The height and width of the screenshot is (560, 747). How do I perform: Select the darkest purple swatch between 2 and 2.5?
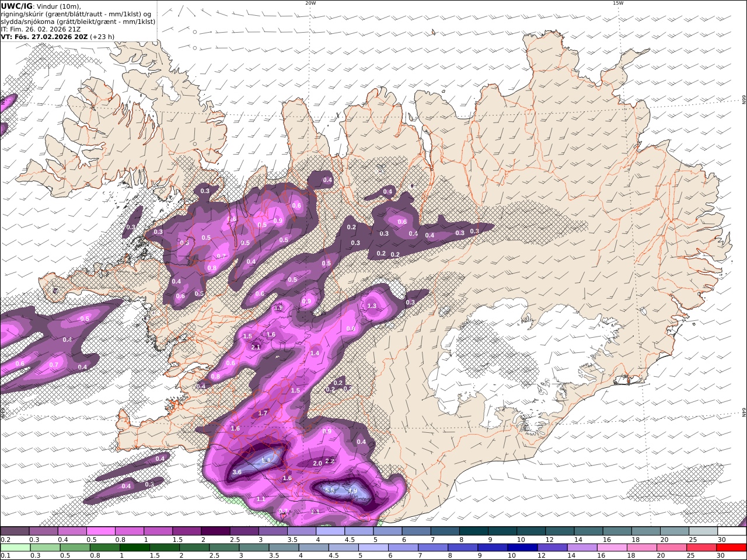[x=215, y=531]
